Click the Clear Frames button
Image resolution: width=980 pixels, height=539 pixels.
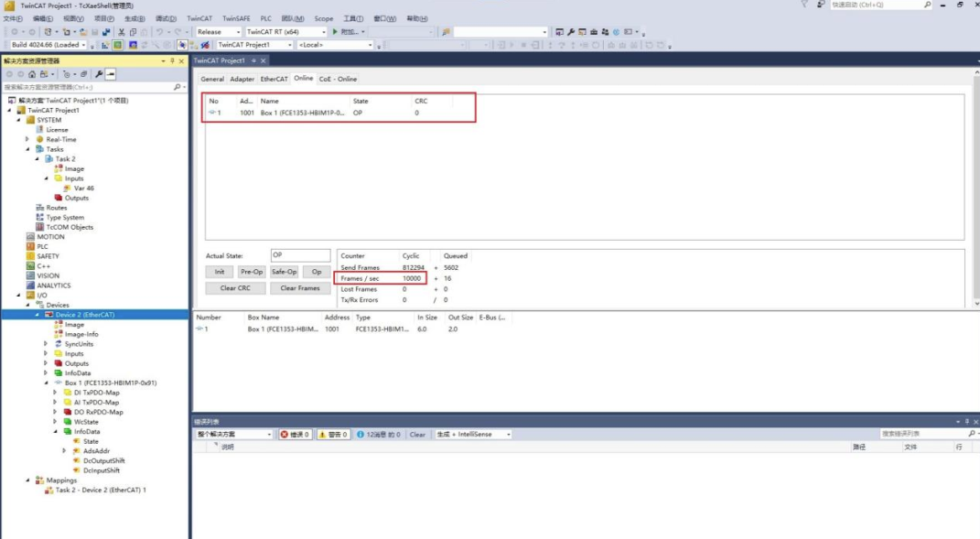(x=300, y=288)
